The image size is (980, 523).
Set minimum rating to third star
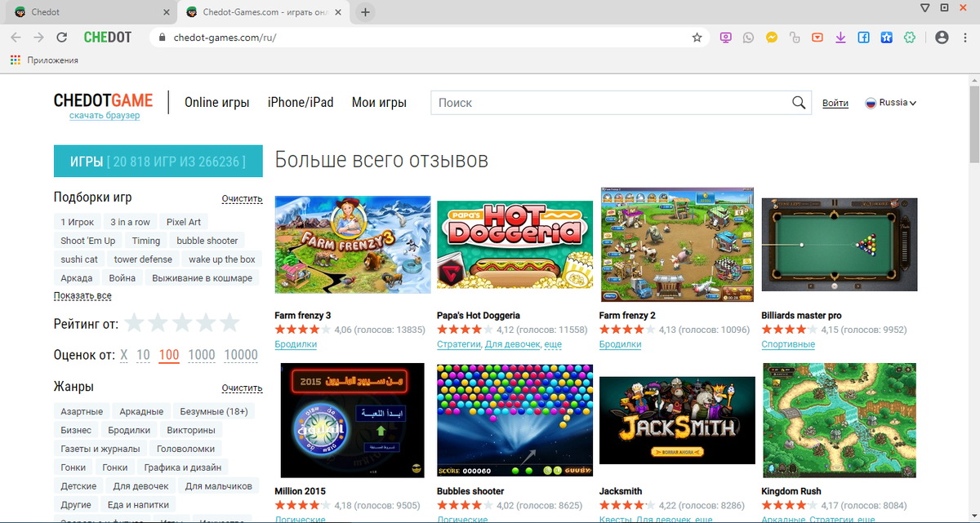(x=182, y=323)
